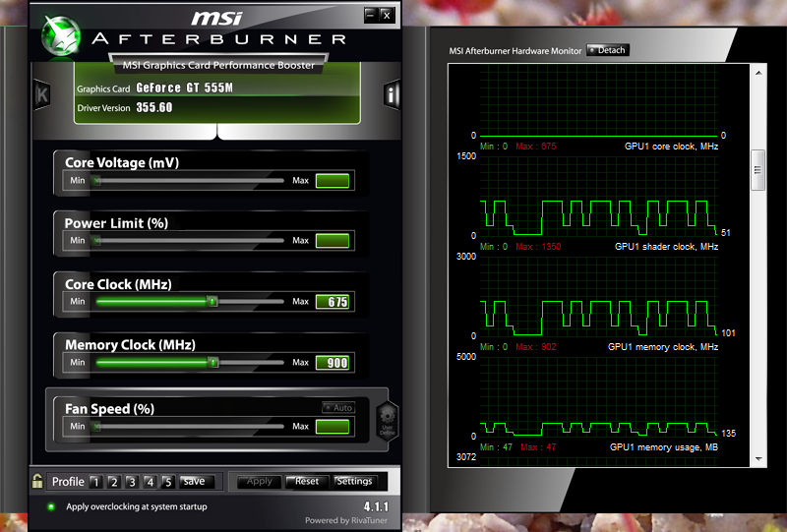Click Powered by RivaTuner text
Viewport: 787px width, 532px height.
pyautogui.click(x=346, y=520)
